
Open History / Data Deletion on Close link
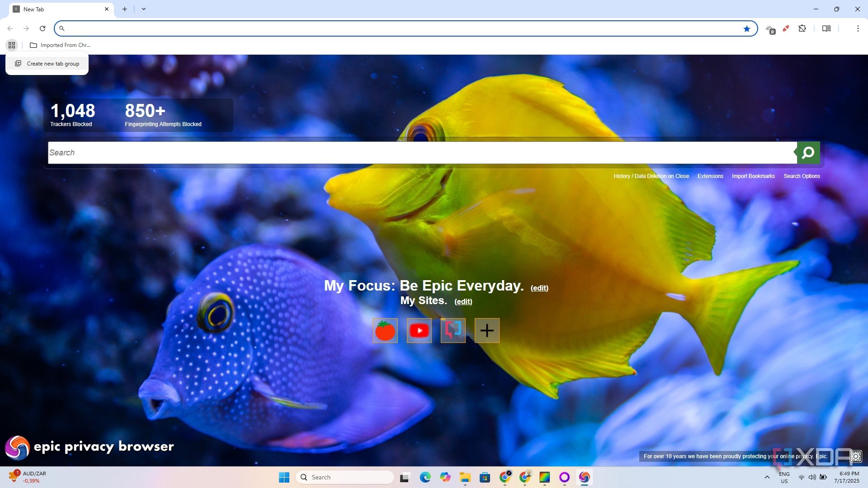[651, 176]
